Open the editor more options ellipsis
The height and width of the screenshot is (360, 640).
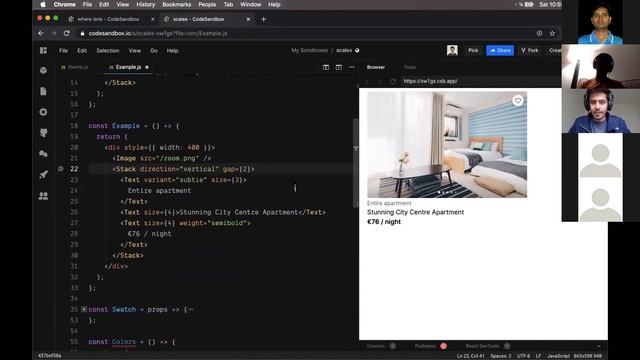[x=352, y=67]
